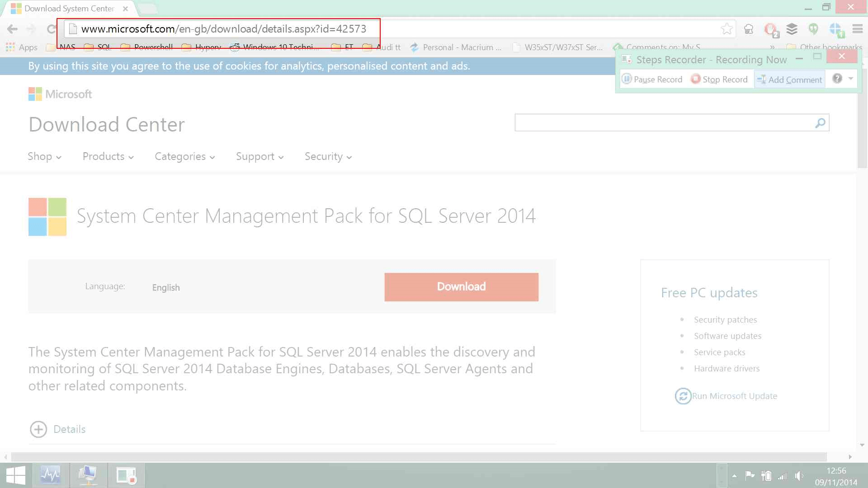Click the horizontal scrollbar
The width and height of the screenshot is (868, 488).
pyautogui.click(x=419, y=457)
